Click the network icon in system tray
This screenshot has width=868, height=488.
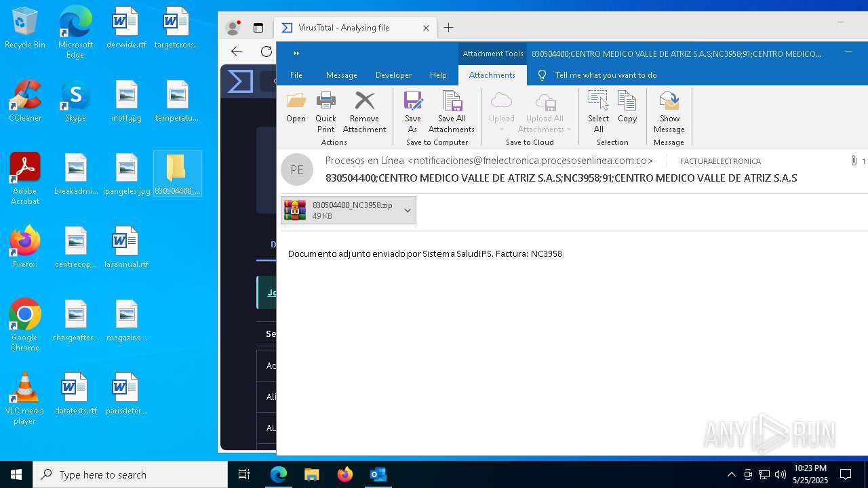[764, 474]
